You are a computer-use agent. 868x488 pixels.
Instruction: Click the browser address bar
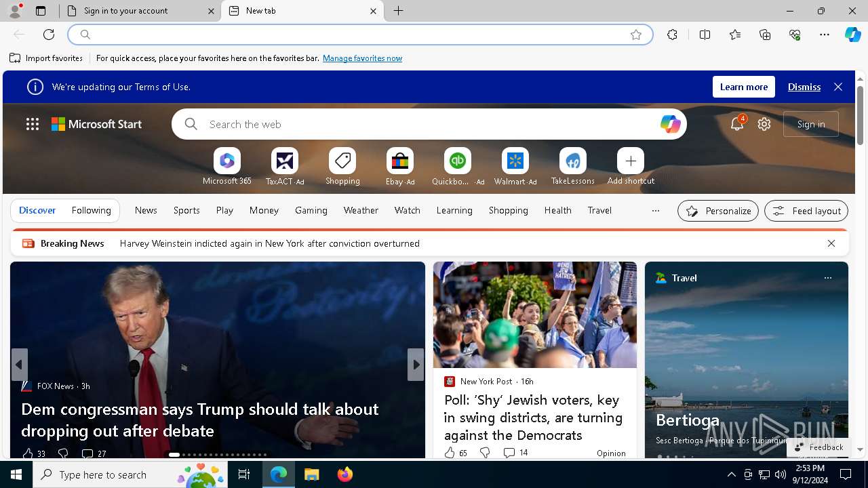[x=359, y=35]
